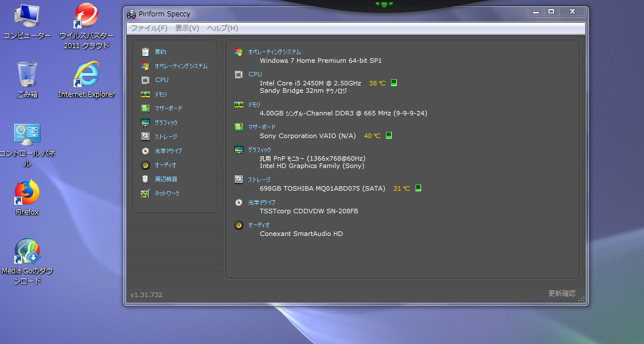Select the ごみ箱 recycle bin desktop icon
The width and height of the screenshot is (644, 344).
(27, 80)
